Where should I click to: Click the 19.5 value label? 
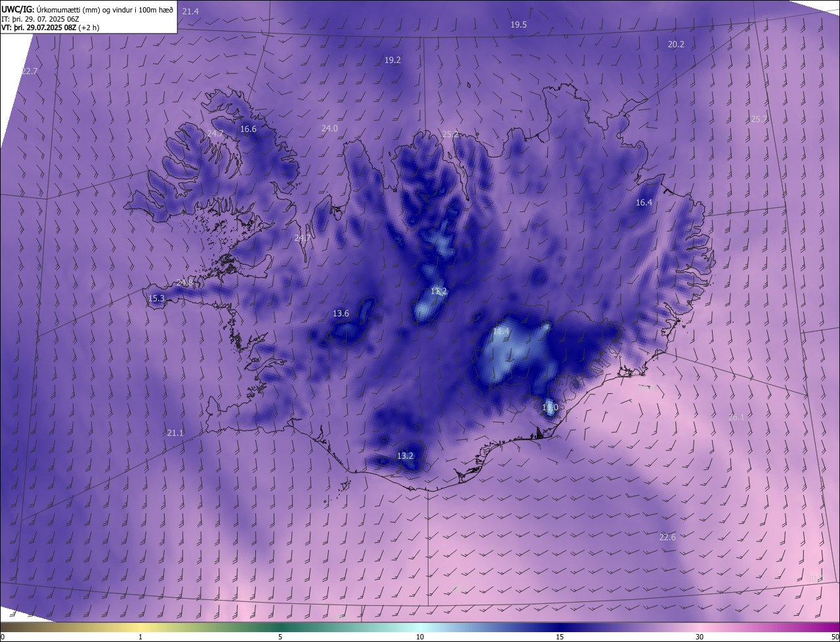pos(518,24)
